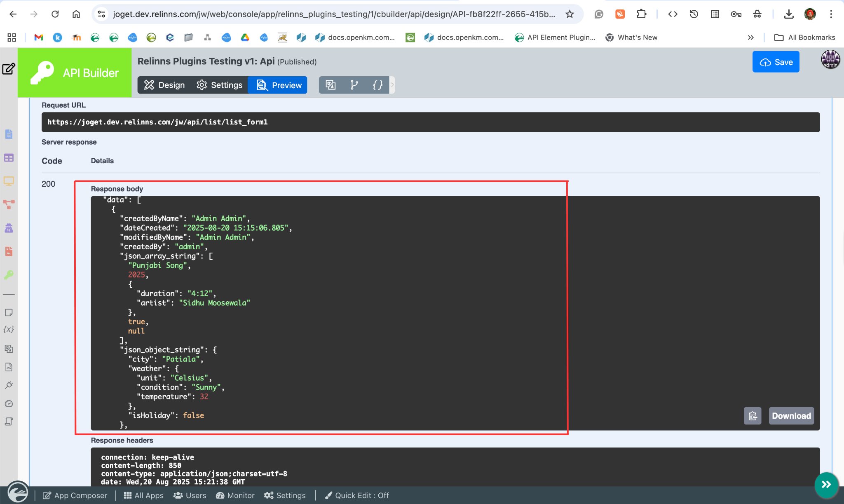
Task: Switch to the Design tab
Action: click(x=164, y=85)
